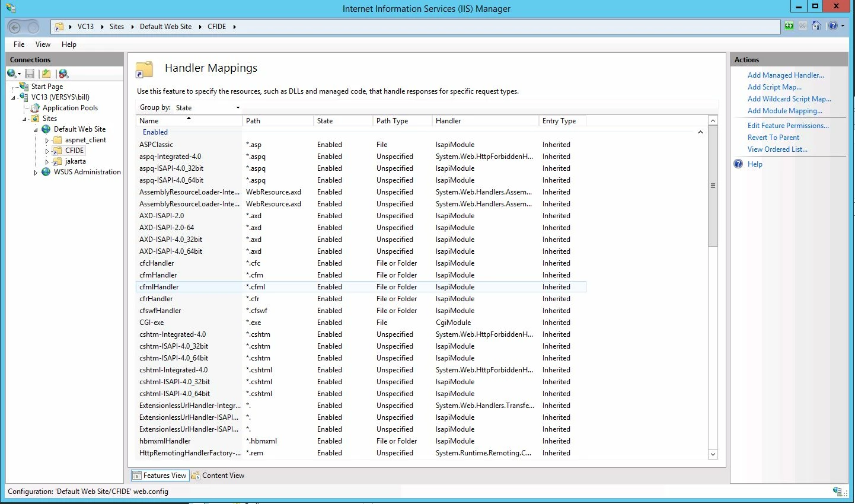The height and width of the screenshot is (504, 855).
Task: Click the Sites folder icon in tree
Action: pyautogui.click(x=36, y=118)
